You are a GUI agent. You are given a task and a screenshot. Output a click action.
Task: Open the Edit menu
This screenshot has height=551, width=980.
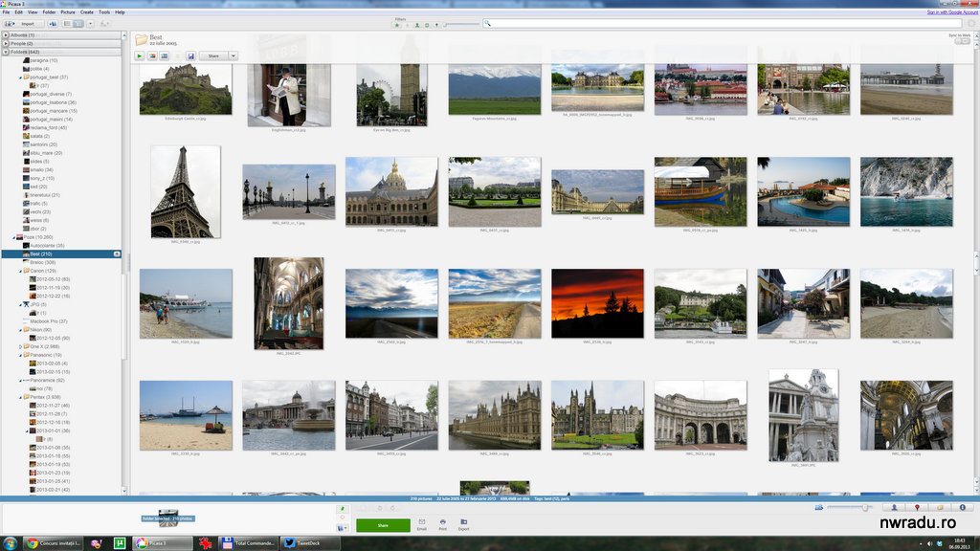pos(19,11)
